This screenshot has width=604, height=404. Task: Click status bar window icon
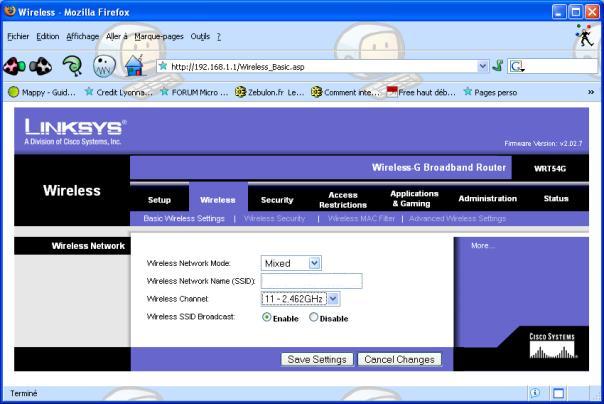(x=558, y=393)
